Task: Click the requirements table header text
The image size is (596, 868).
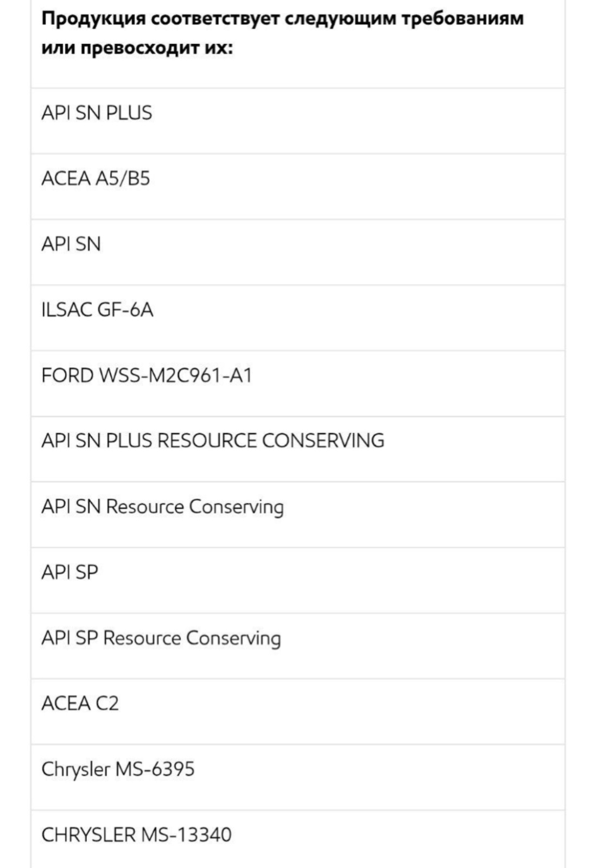Action: (283, 33)
